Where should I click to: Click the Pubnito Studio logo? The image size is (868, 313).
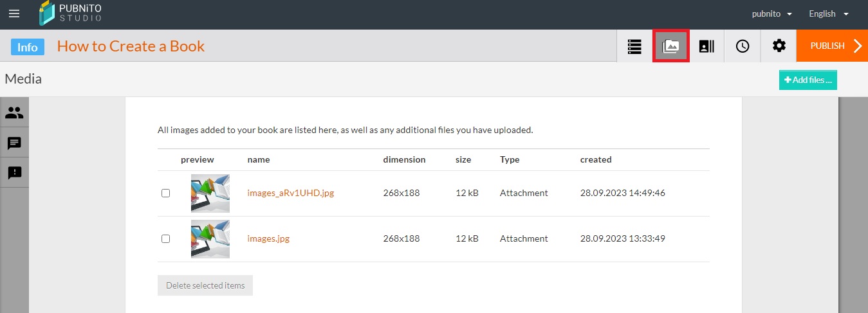click(70, 13)
